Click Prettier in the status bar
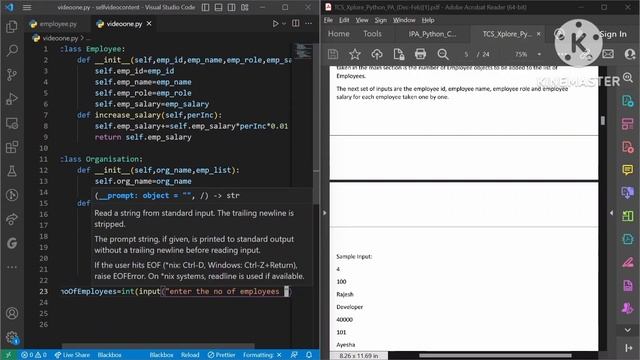This screenshot has width=640, height=360. coord(221,355)
